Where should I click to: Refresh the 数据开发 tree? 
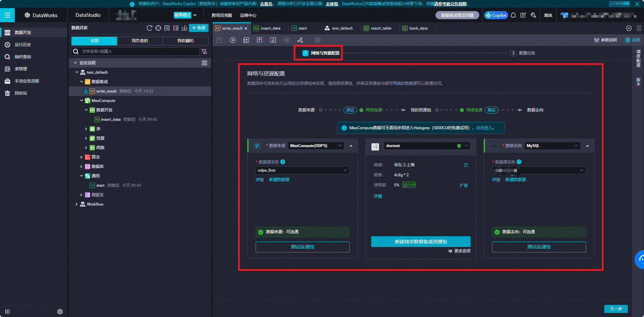pyautogui.click(x=150, y=28)
